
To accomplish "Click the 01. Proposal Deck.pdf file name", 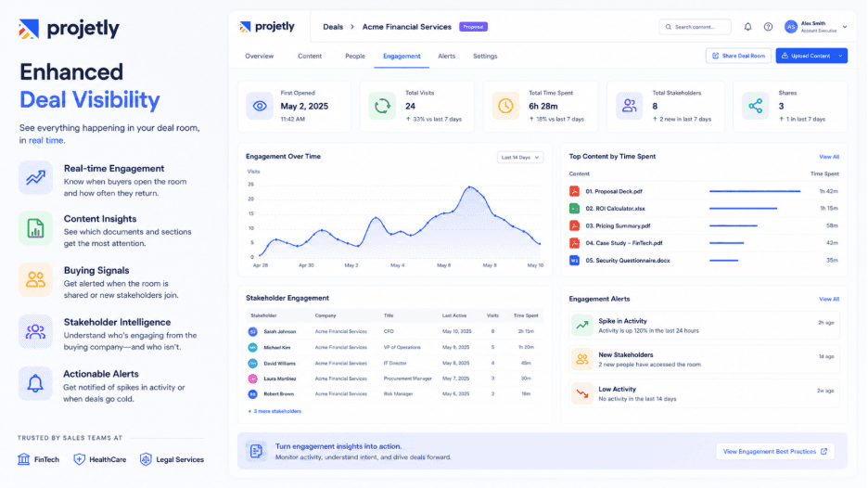I will click(x=614, y=191).
